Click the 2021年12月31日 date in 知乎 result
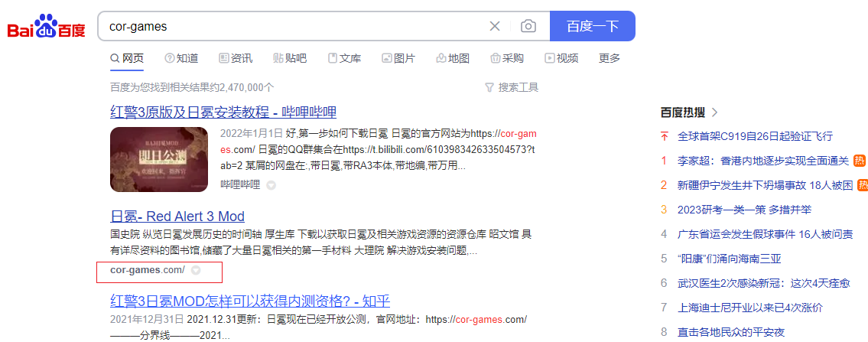This screenshot has width=868, height=342. click(147, 320)
